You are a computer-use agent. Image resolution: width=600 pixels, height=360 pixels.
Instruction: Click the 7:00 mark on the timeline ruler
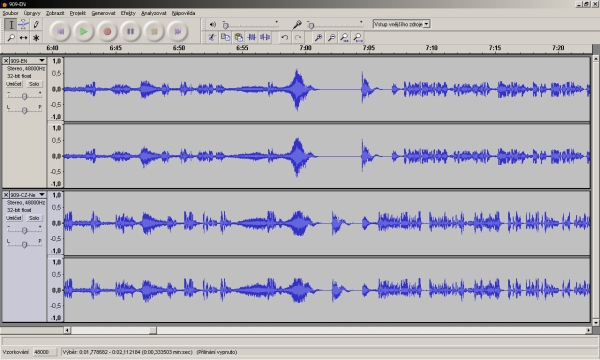point(305,48)
